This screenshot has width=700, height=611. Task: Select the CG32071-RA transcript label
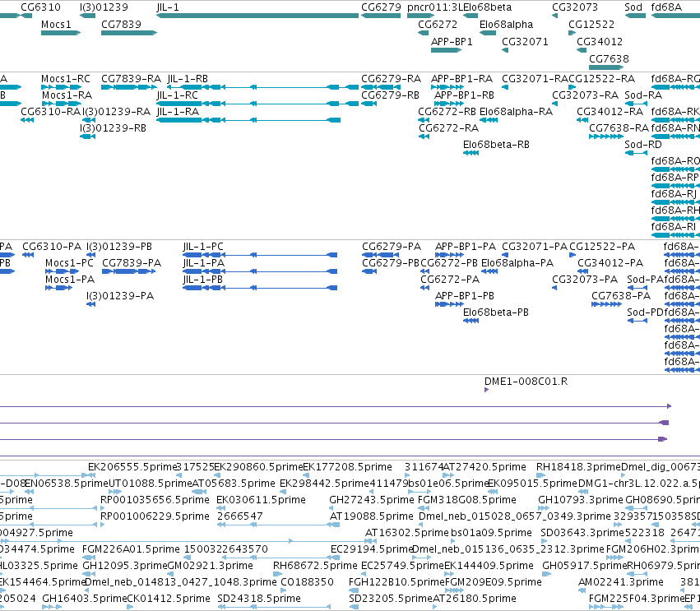(535, 79)
